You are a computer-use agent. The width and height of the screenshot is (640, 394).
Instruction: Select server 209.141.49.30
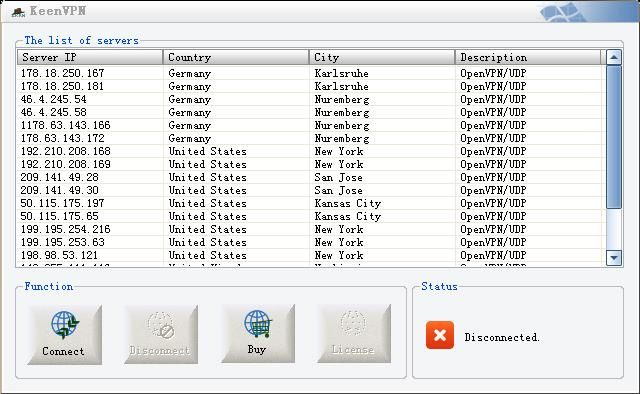309,190
